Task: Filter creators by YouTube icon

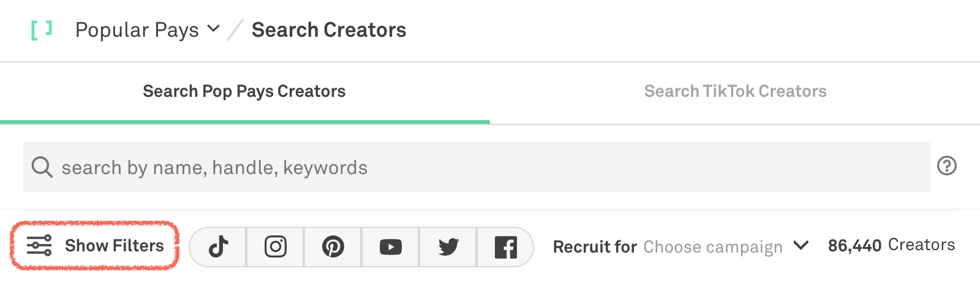Action: point(391,247)
